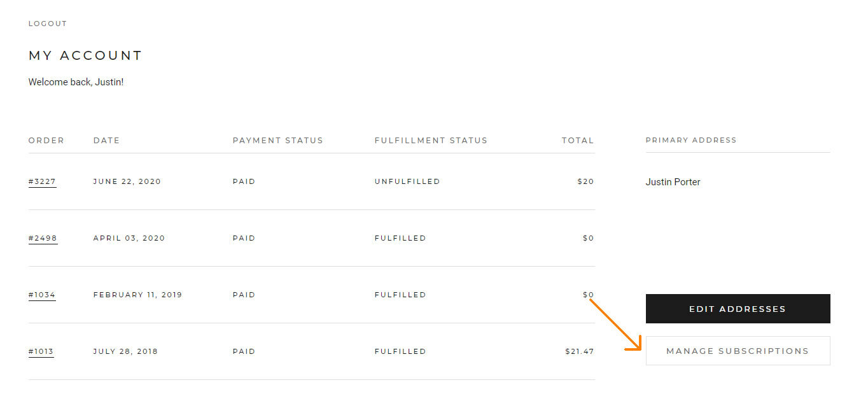The image size is (868, 415).
Task: Click the Primary Address heading
Action: (x=690, y=140)
